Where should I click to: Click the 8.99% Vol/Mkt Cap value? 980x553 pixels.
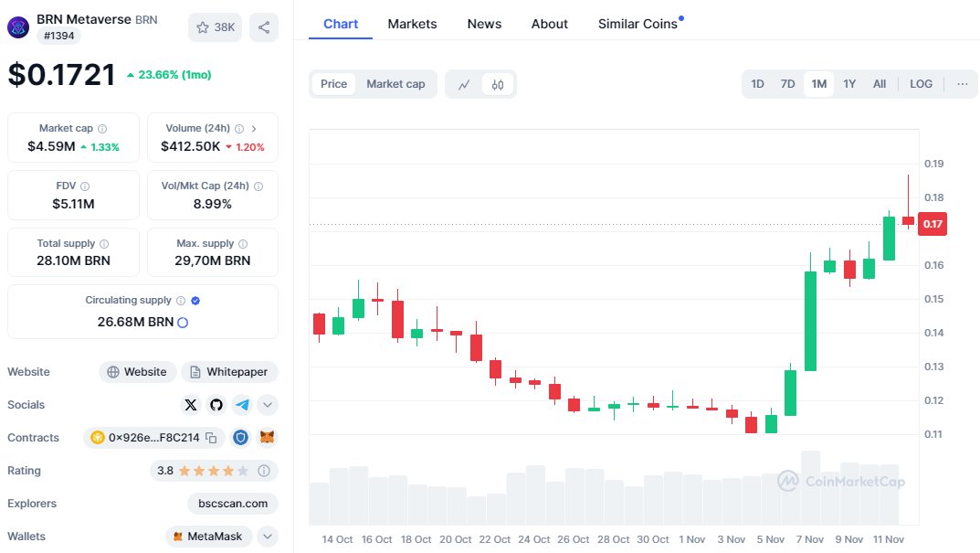pyautogui.click(x=213, y=204)
